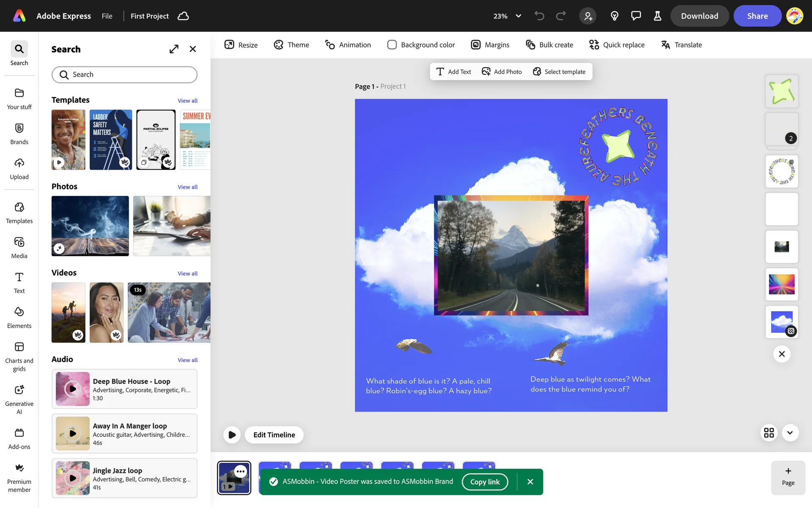Collapse the page view chevron button
The height and width of the screenshot is (508, 812).
[x=790, y=433]
